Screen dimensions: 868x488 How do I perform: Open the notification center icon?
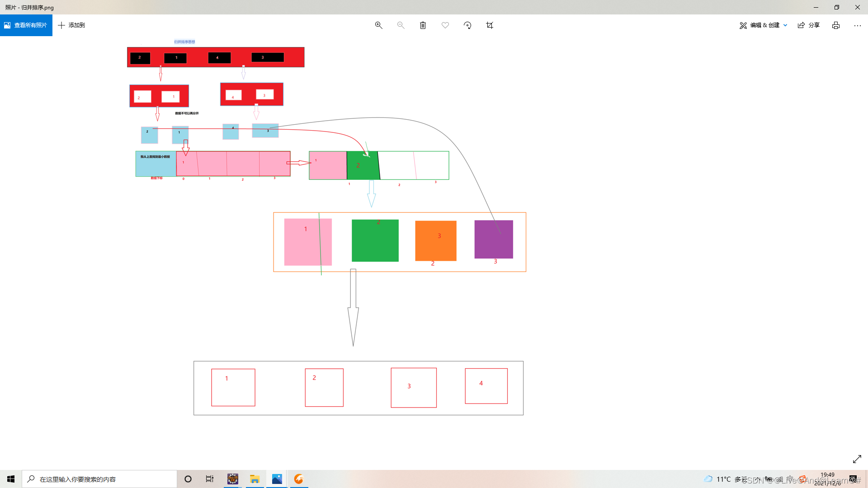point(853,479)
